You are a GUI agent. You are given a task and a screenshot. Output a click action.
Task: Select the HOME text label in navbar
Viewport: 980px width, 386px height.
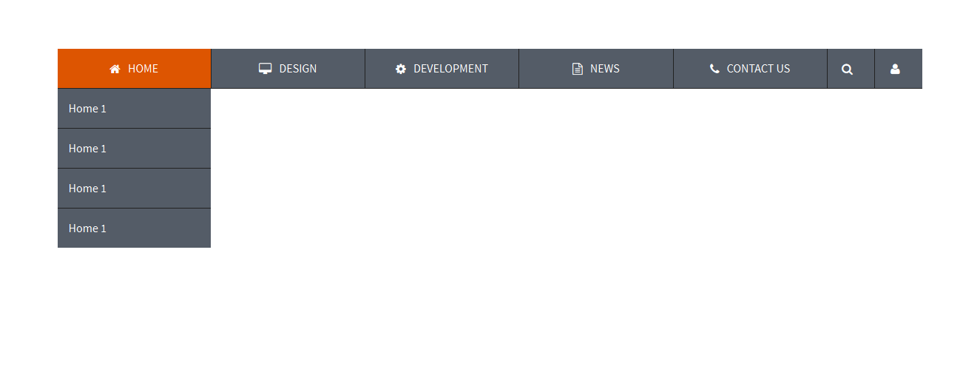(143, 69)
